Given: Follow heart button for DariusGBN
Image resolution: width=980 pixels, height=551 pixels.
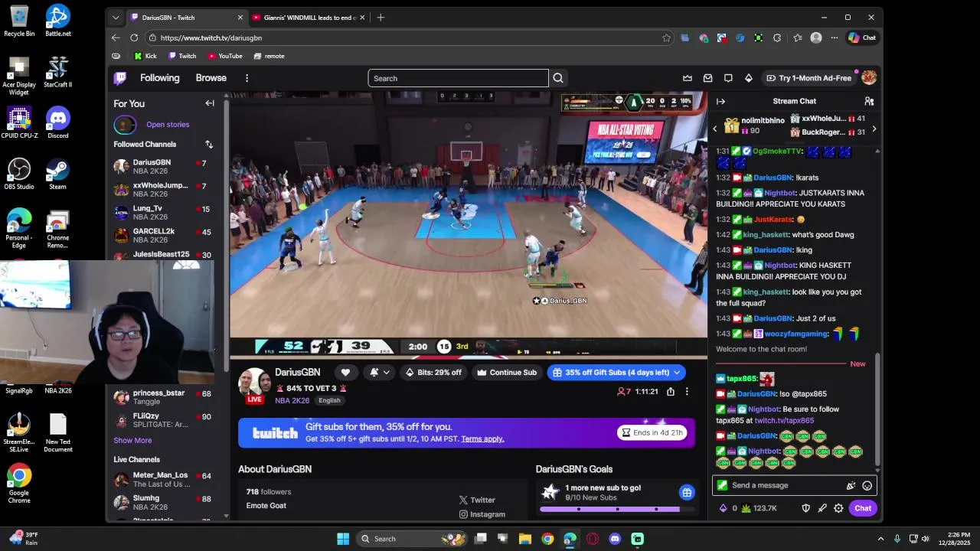Looking at the screenshot, I should coord(345,373).
